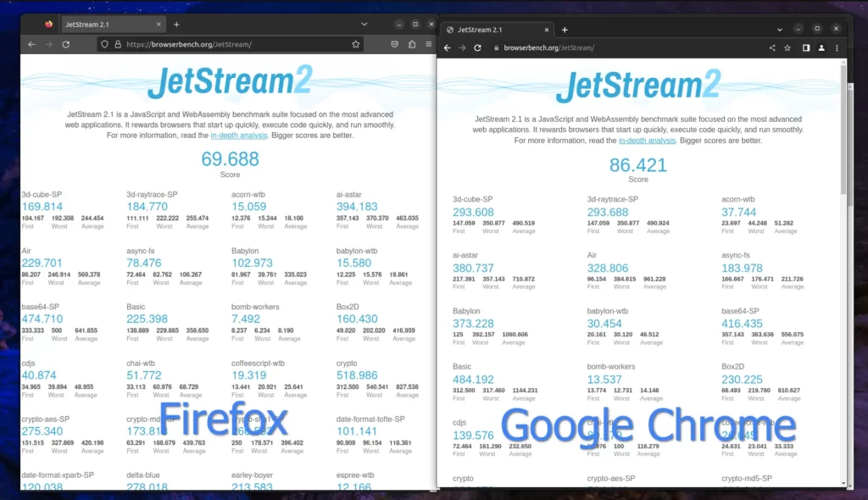The image size is (868, 500).
Task: Share page via Chrome share icon
Action: pos(772,48)
